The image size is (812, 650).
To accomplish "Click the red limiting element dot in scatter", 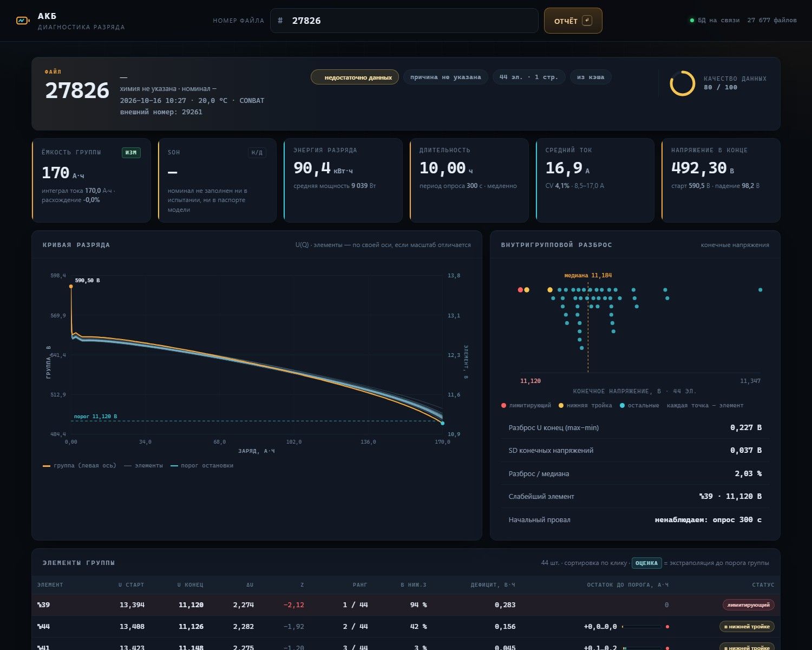I will [x=520, y=290].
